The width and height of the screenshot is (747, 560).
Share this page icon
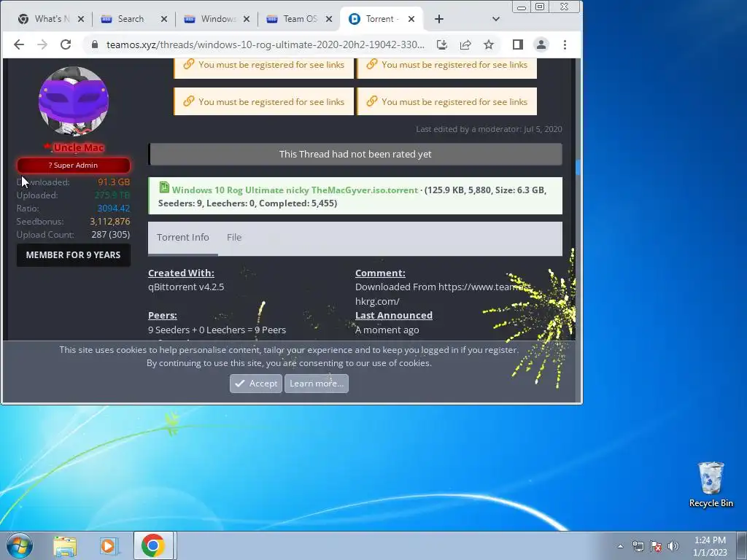point(465,44)
